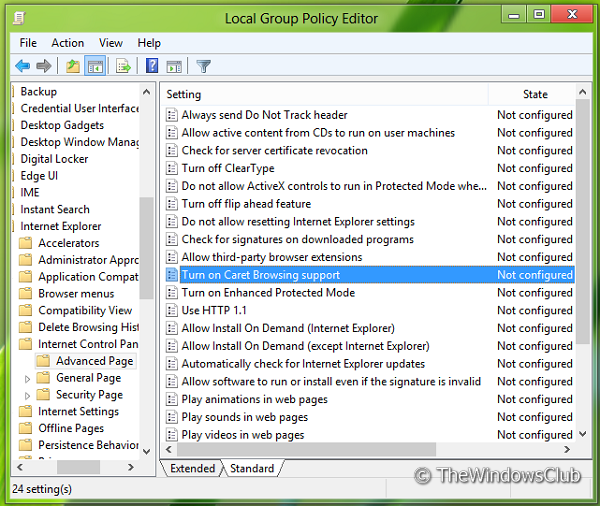Switch to the Extended tab
The height and width of the screenshot is (506, 600).
(192, 468)
